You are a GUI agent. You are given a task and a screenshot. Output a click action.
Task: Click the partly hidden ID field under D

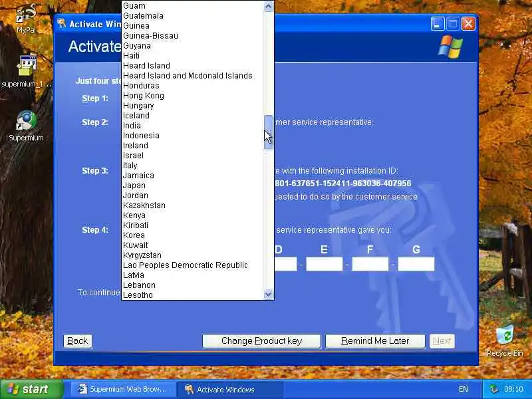point(286,264)
